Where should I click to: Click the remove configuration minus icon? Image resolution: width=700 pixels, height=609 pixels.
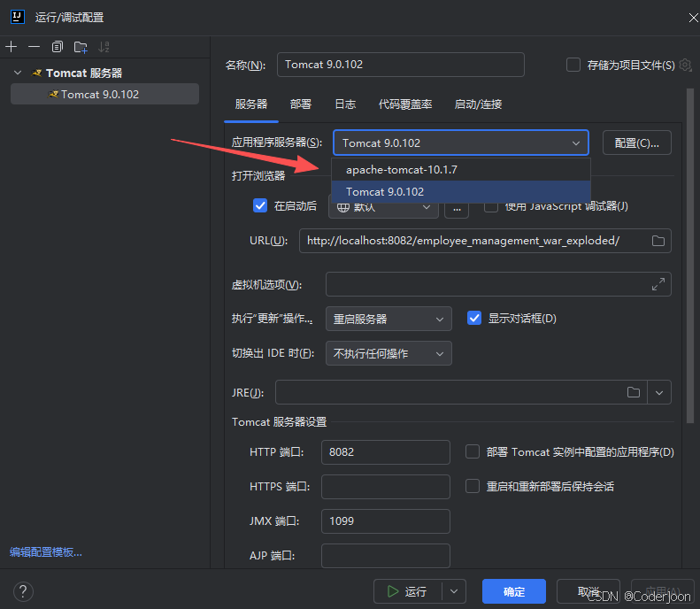click(34, 47)
